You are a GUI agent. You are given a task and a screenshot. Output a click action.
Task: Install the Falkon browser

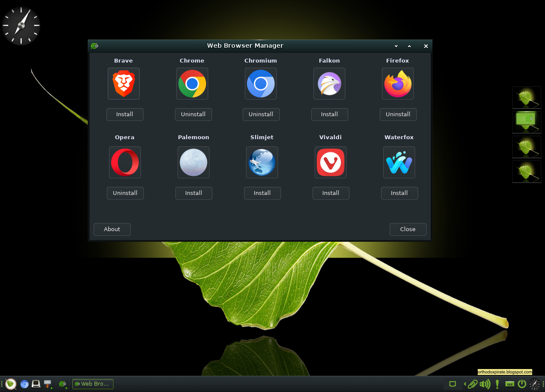(330, 114)
